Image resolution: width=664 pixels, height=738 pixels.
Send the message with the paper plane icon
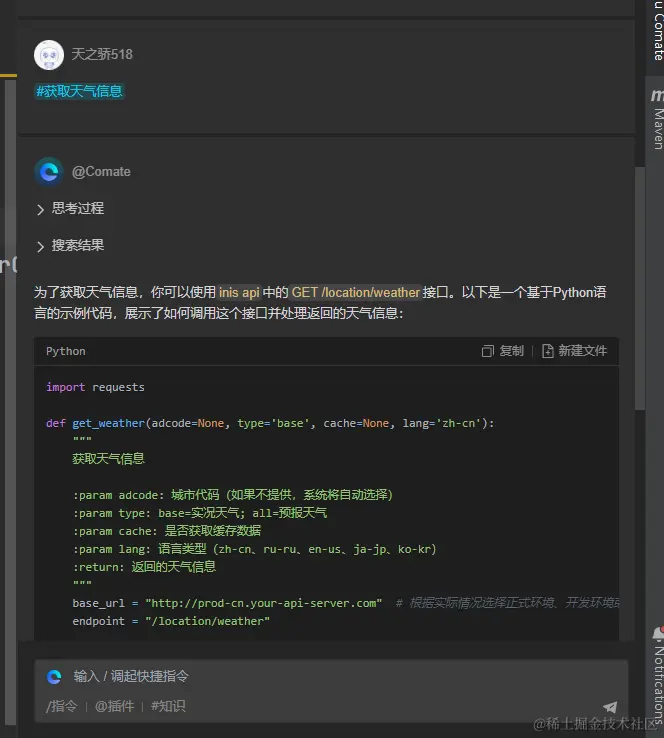point(610,706)
